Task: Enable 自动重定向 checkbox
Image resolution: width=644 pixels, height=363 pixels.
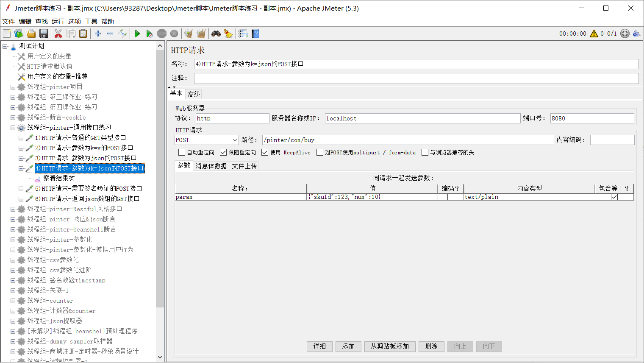Action: 182,152
